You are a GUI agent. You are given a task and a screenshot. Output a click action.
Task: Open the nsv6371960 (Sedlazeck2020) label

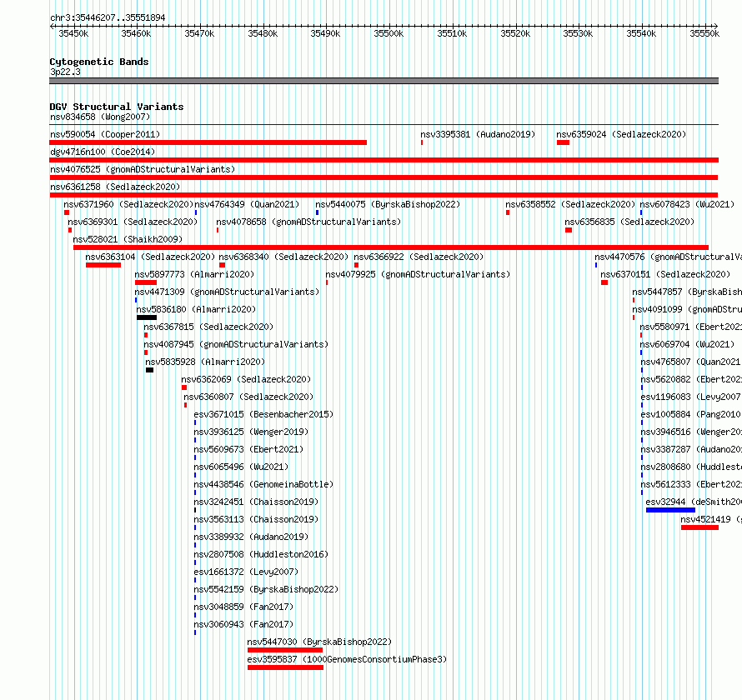128,204
